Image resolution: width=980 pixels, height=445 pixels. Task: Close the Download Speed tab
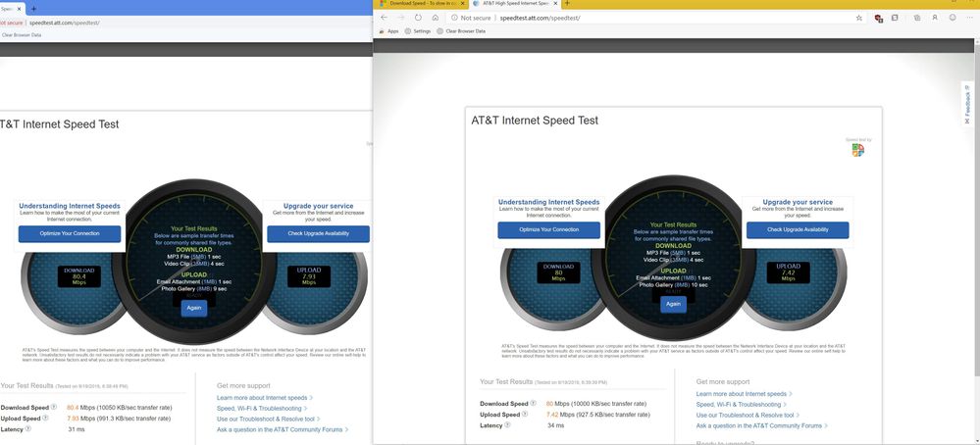pyautogui.click(x=463, y=4)
